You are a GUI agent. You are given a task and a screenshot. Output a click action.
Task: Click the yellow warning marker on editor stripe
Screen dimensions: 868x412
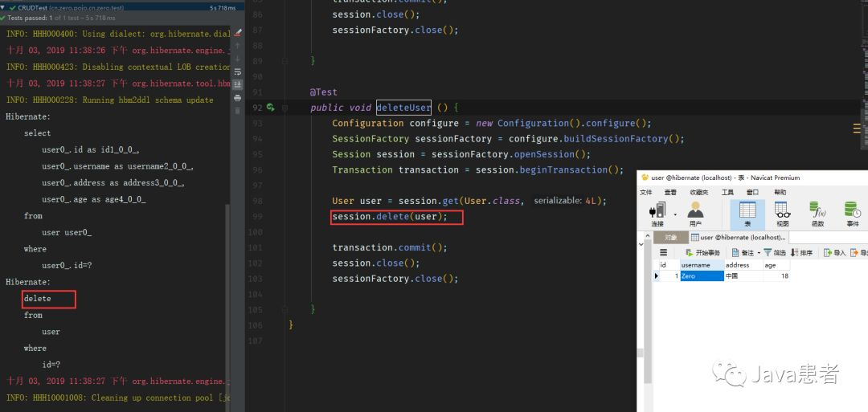point(857,128)
